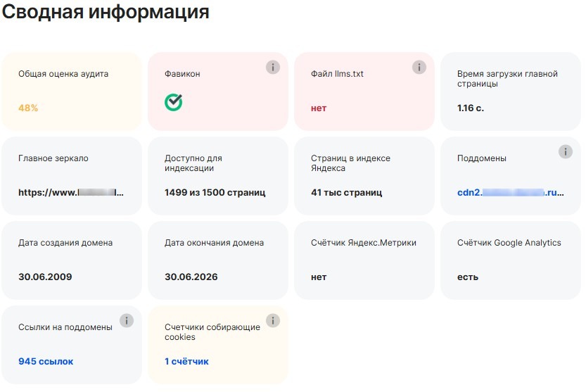Viewport: 586px width, 392px height.
Task: Open the cdn2 subdomain link
Action: 510,192
